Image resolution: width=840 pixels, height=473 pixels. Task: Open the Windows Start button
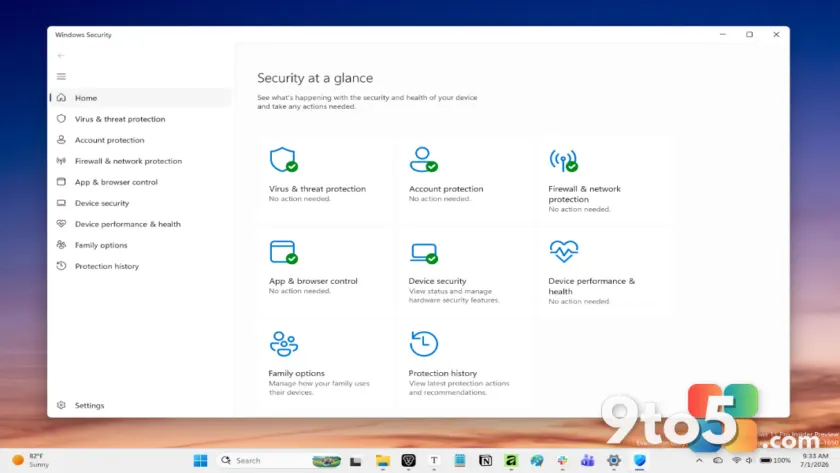[200, 460]
